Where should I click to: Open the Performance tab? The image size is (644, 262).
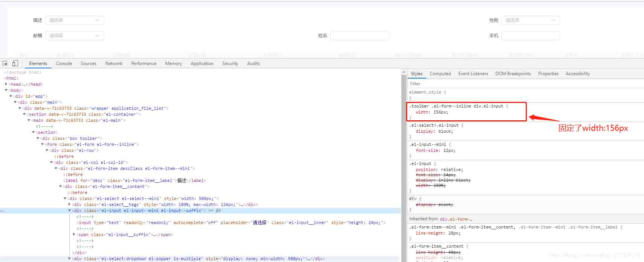(x=144, y=64)
